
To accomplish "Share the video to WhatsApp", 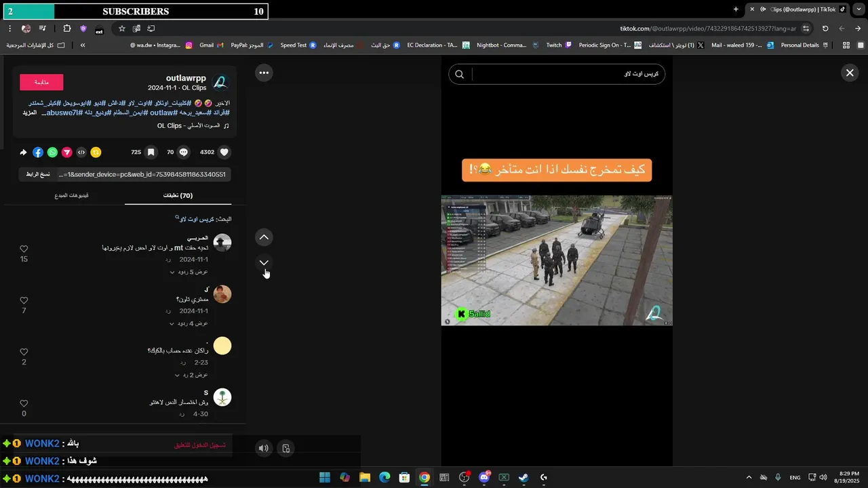I will (x=52, y=152).
